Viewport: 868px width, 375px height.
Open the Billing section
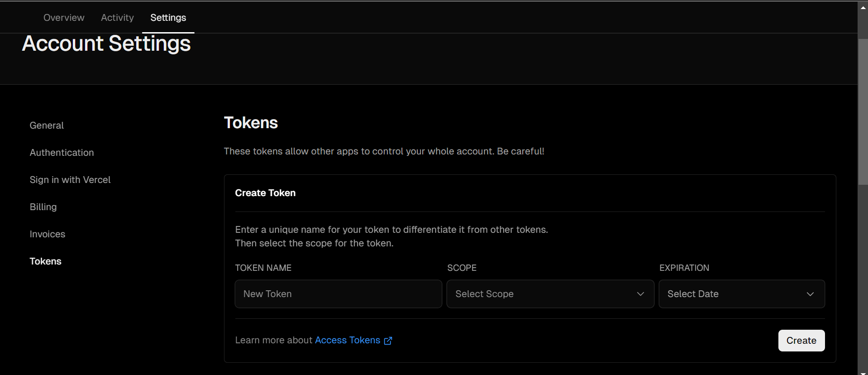click(x=43, y=207)
